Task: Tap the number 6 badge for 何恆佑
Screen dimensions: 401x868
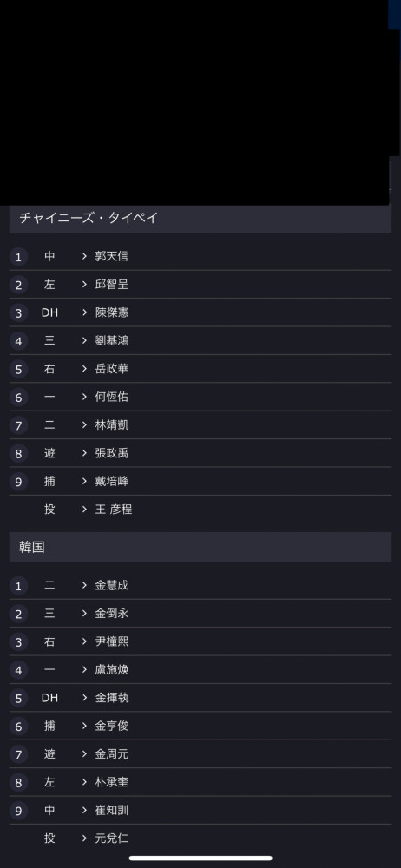Action: 18,398
